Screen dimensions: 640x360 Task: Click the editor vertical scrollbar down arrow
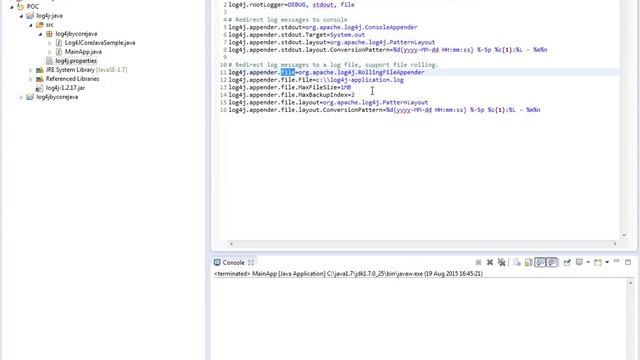(624, 236)
